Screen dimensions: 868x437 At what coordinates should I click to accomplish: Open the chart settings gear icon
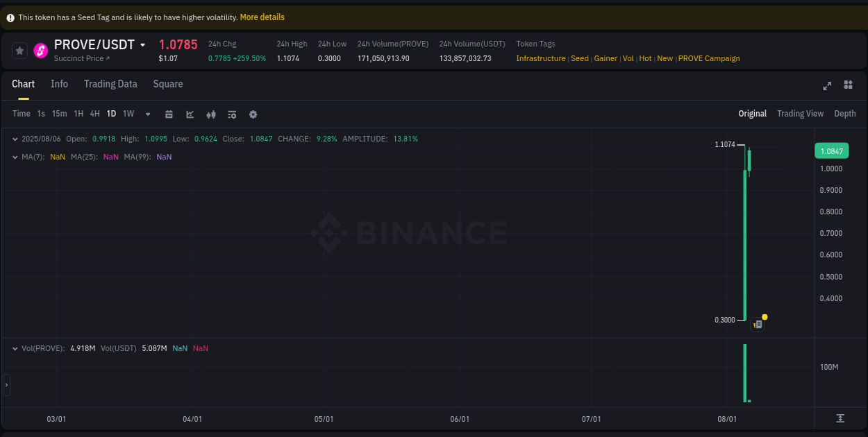pos(253,114)
